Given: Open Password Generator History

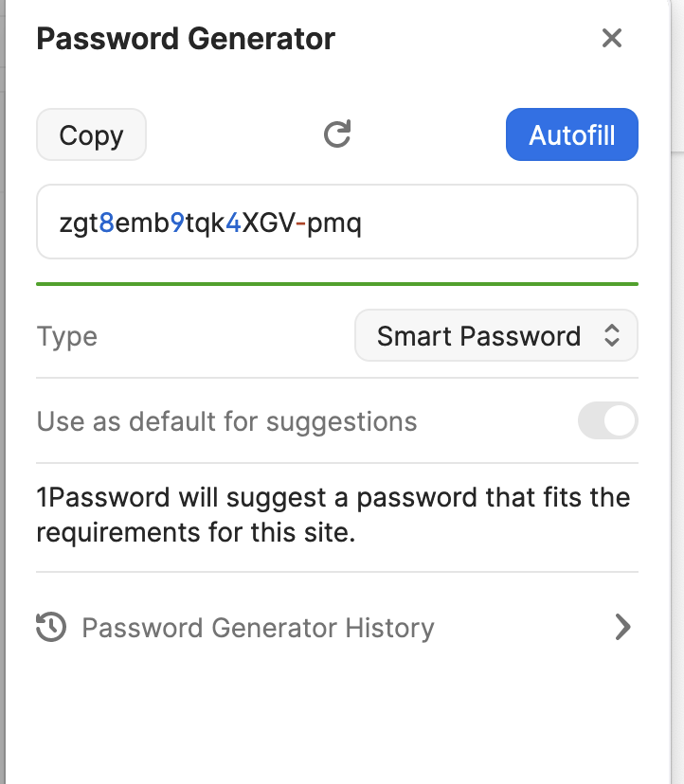Looking at the screenshot, I should click(258, 628).
